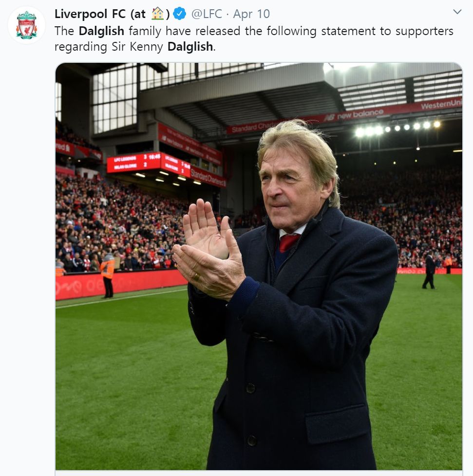Viewport: 473px width, 476px height.
Task: Click the row of stadium floodlights
Action: pos(397,128)
